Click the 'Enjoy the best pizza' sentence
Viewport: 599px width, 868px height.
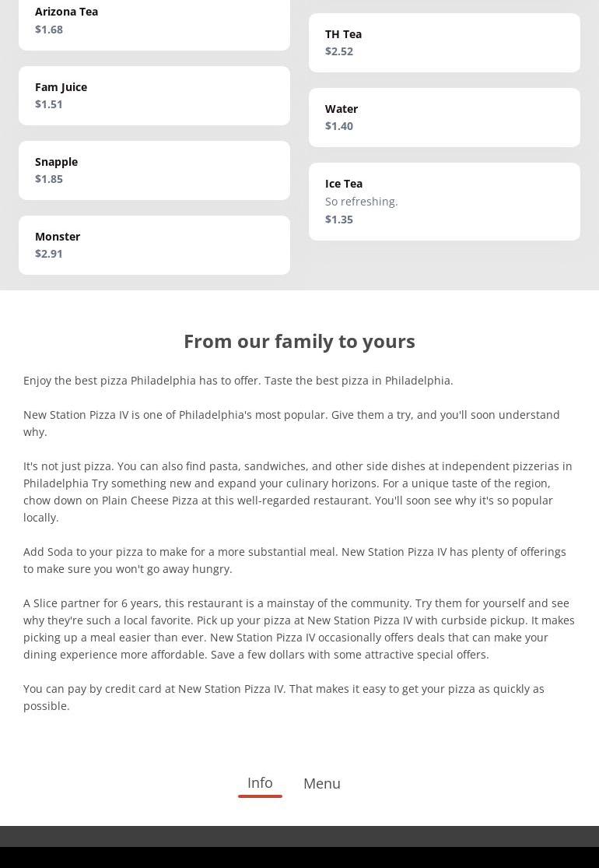tap(238, 381)
